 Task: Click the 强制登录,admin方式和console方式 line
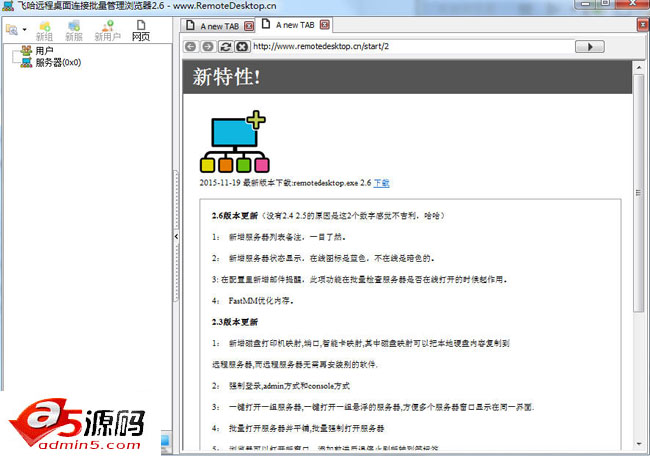tap(281, 386)
